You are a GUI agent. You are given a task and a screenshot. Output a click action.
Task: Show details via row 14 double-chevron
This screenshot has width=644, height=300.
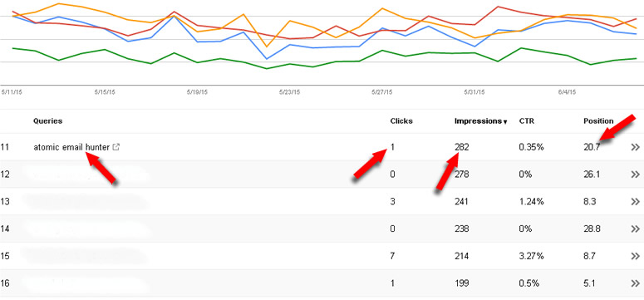point(635,229)
